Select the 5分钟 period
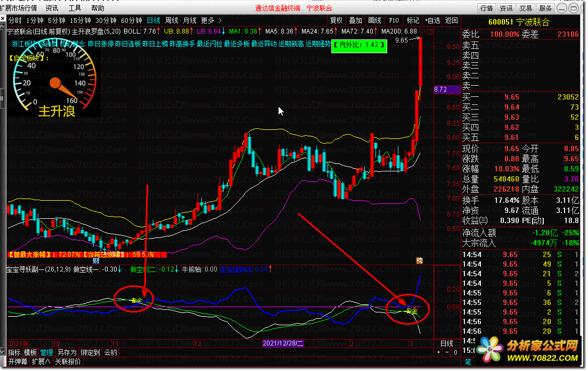Viewport: 588px width, 371px height. [x=56, y=20]
